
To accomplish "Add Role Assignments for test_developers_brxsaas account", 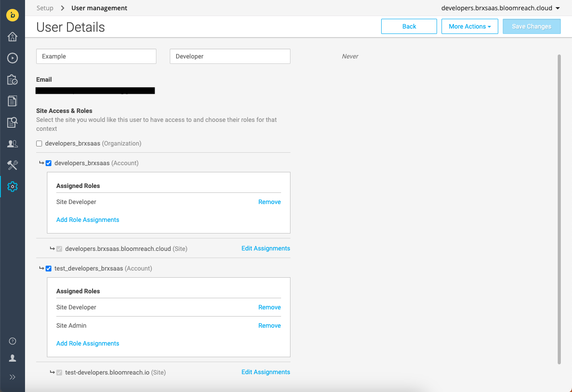I will [x=88, y=343].
